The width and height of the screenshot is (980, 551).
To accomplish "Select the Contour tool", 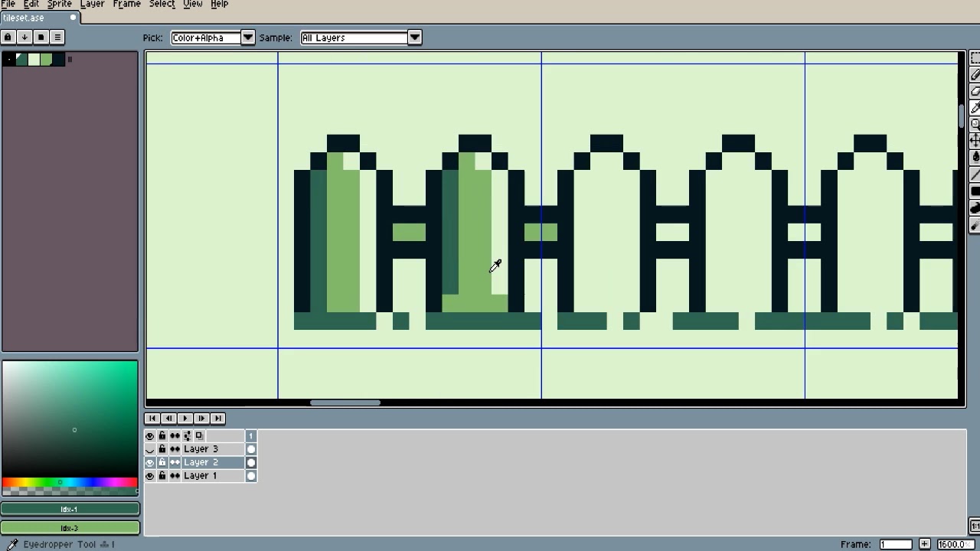I will pos(975,208).
